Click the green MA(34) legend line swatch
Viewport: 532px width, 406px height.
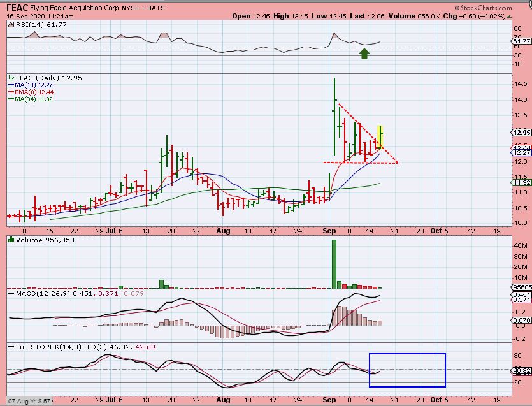11,99
